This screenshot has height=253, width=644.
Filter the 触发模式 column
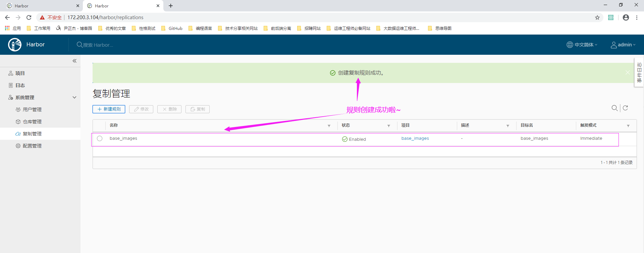tap(628, 126)
